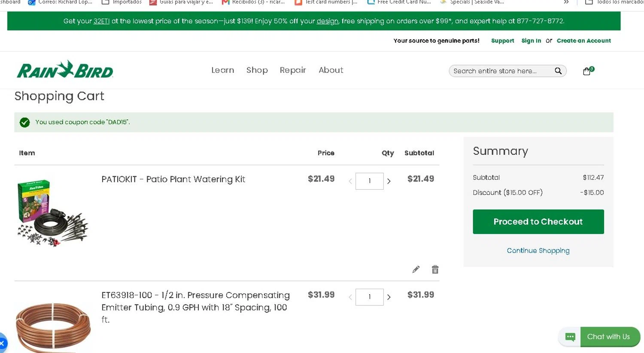Open the About menu
The height and width of the screenshot is (353, 644).
click(331, 70)
